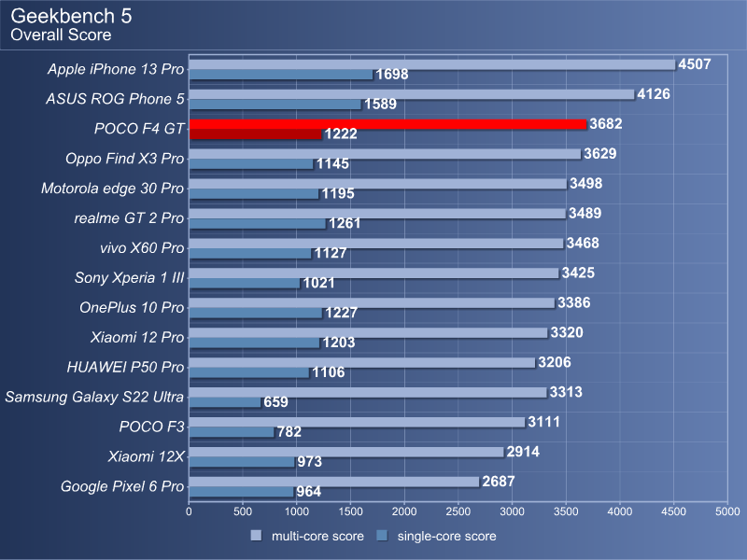The image size is (747, 560).
Task: Click the POCO F4 GT value "1222"
Action: (x=341, y=133)
